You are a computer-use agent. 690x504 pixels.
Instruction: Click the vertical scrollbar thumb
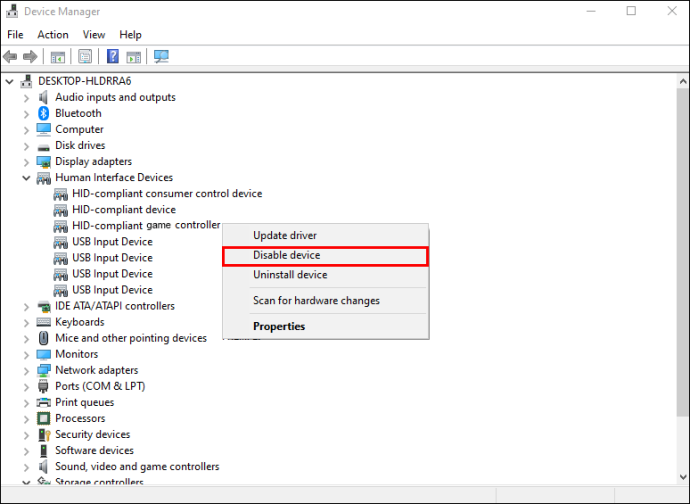683,251
